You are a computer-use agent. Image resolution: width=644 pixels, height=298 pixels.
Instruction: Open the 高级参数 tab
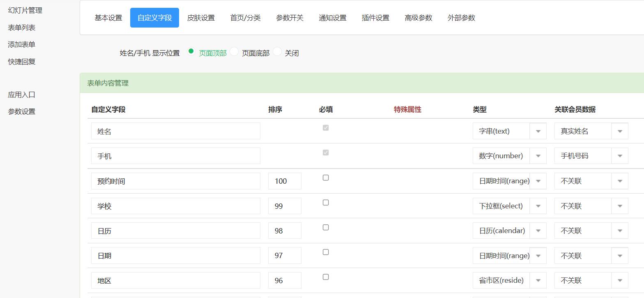(419, 18)
